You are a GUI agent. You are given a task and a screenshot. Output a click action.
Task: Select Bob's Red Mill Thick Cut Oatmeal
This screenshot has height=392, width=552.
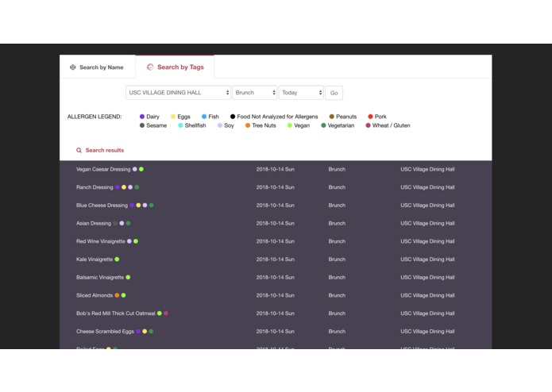pyautogui.click(x=115, y=313)
